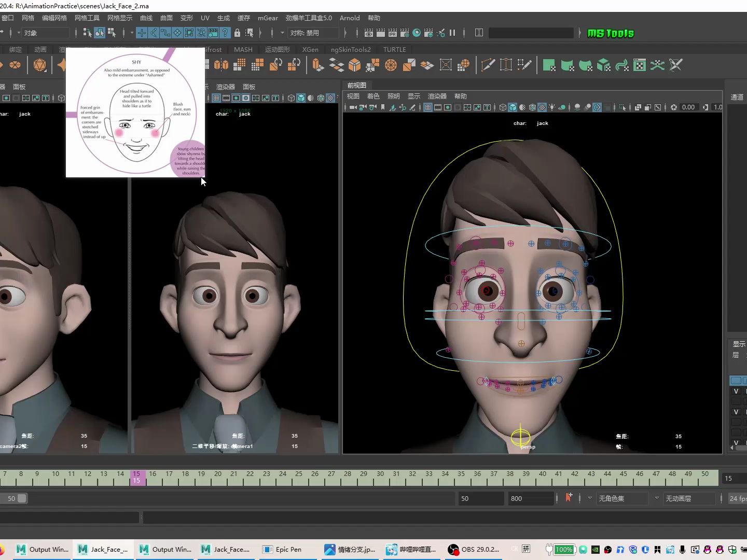Click the snap to grids icon
The width and height of the screenshot is (747, 560).
(142, 33)
